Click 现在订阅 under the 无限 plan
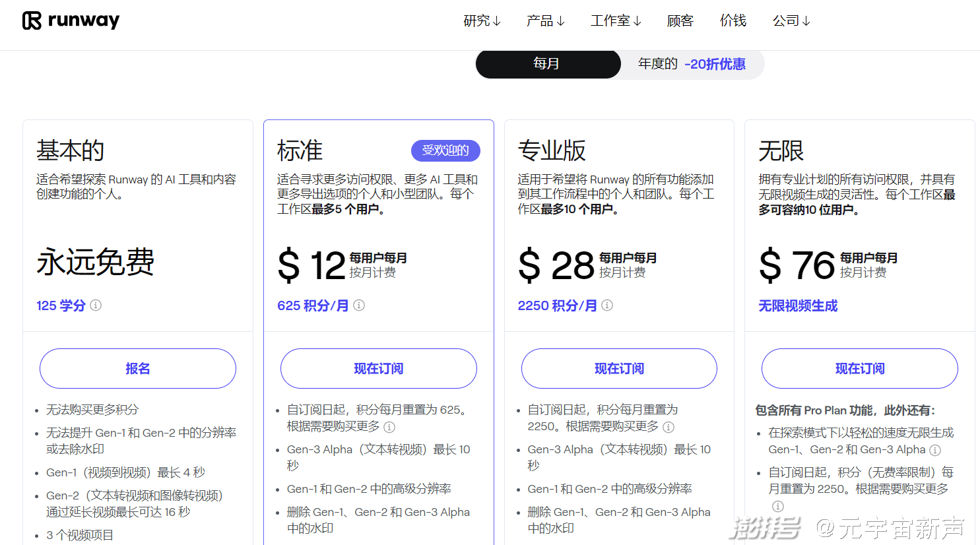This screenshot has width=980, height=545. 860,368
